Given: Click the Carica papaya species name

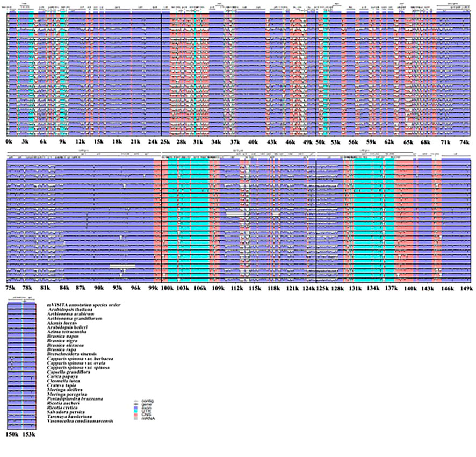Looking at the screenshot, I should tap(62, 376).
